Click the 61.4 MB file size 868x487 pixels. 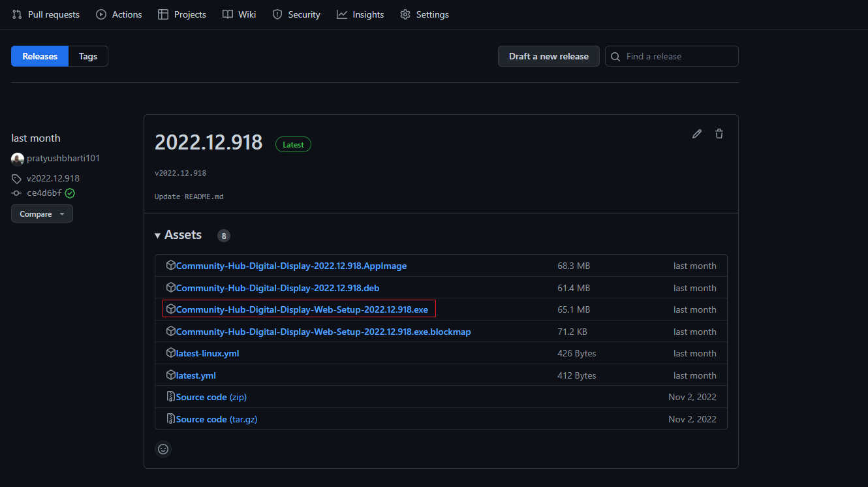574,288
